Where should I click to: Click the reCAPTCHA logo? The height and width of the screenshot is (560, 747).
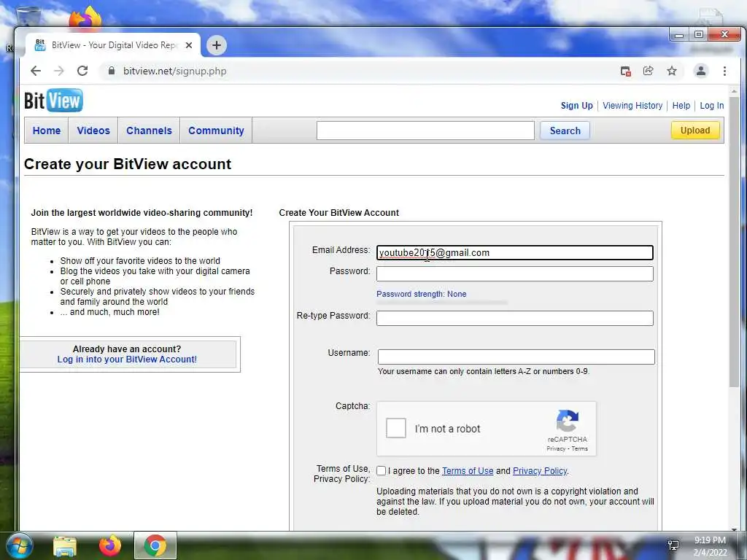pyautogui.click(x=567, y=421)
